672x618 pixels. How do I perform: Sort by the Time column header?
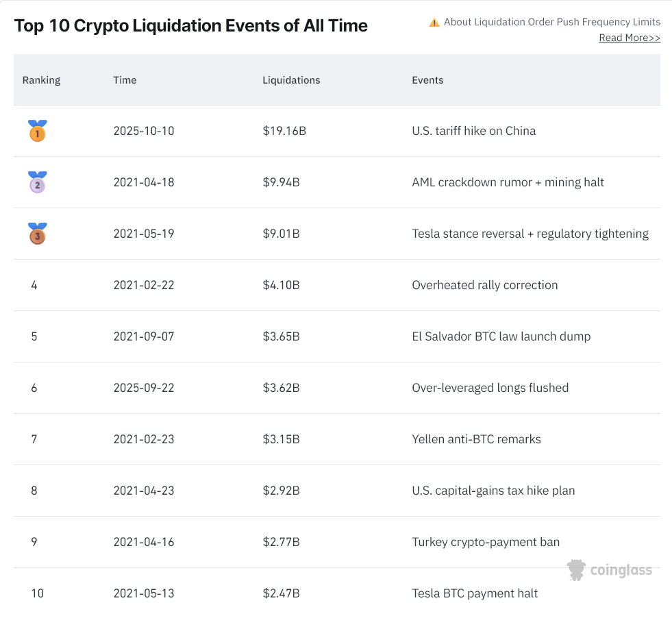[x=125, y=80]
